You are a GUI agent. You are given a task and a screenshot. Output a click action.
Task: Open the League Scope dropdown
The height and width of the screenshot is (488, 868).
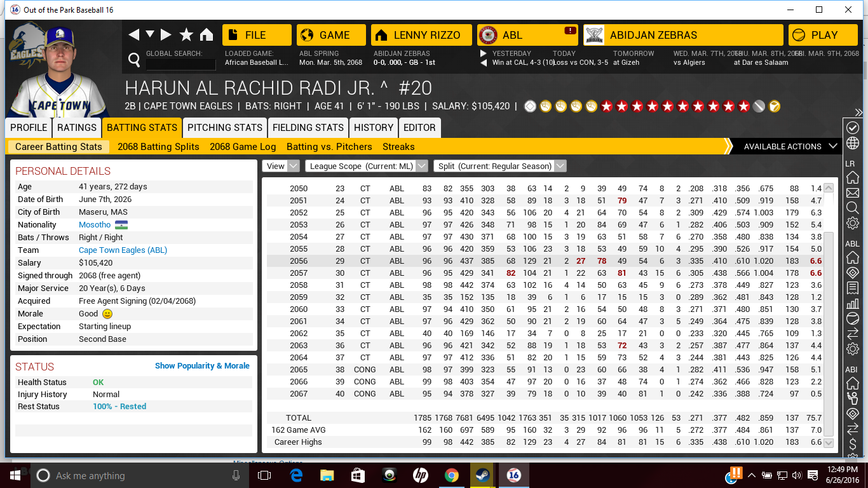click(x=367, y=166)
